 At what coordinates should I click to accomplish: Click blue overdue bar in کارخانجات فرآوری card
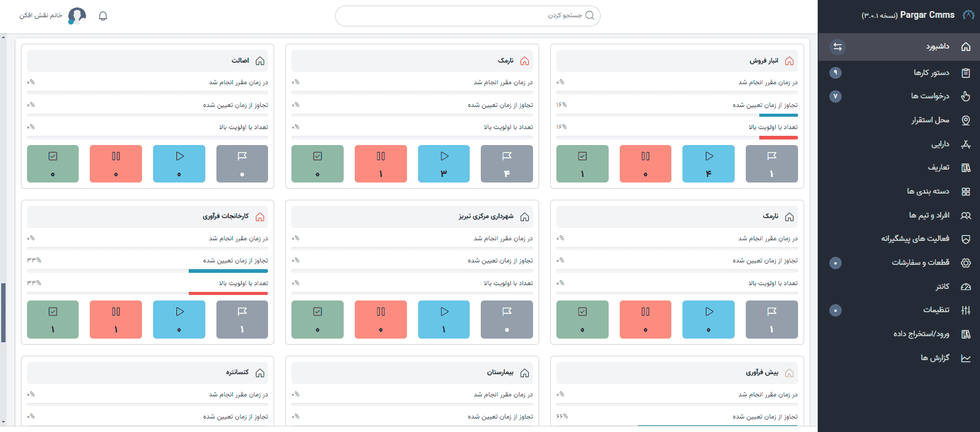pyautogui.click(x=228, y=271)
